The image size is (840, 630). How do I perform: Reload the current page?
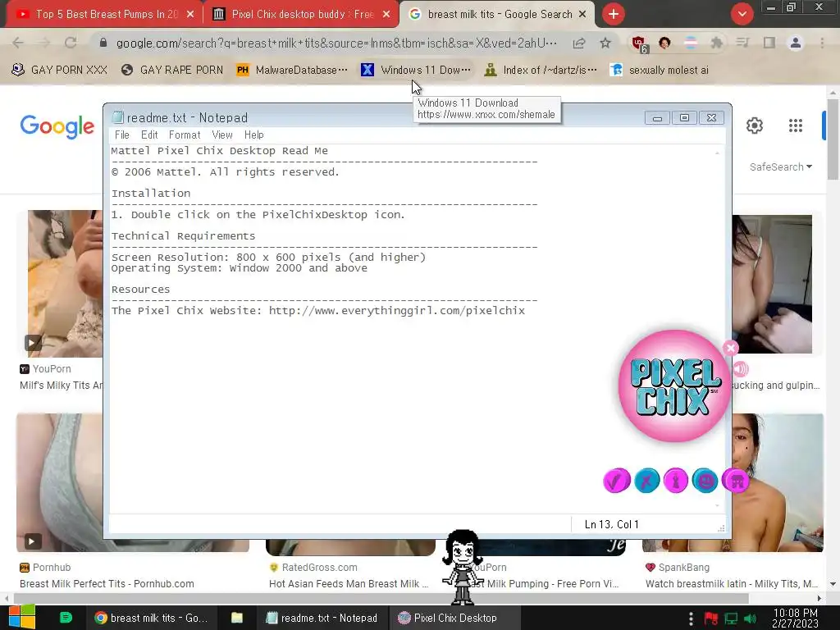[71, 43]
